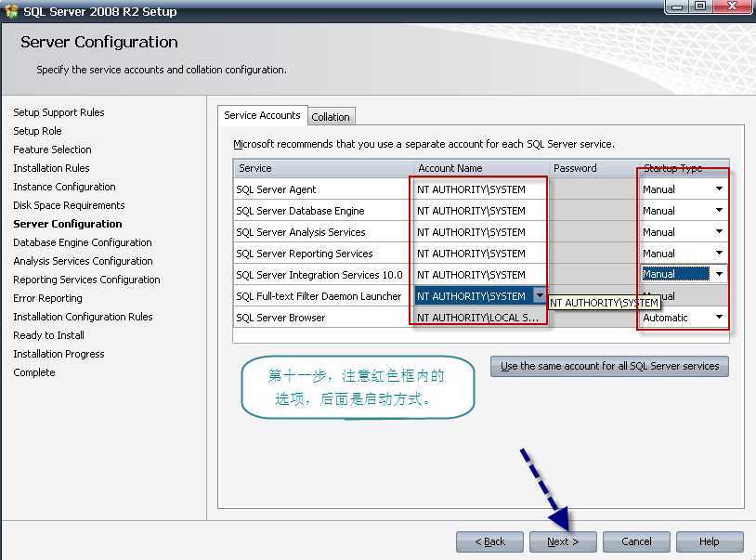Click Installation Progress step in sidebar
756x560 pixels.
pyautogui.click(x=59, y=354)
